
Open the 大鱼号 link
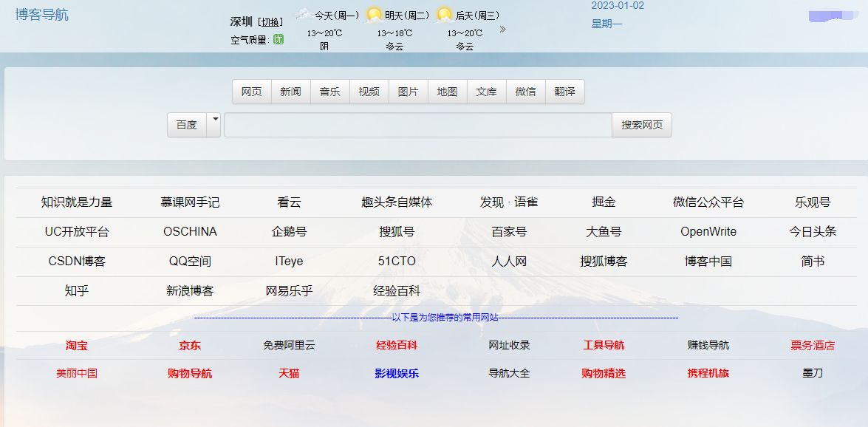coord(604,231)
